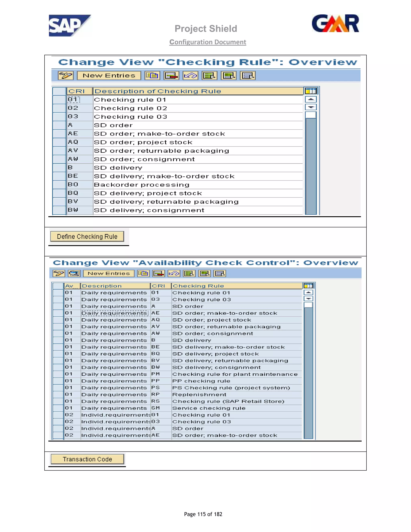Click Select Block icon in Checking Rule toolbar
This screenshot has height=532, width=411.
(x=229, y=75)
